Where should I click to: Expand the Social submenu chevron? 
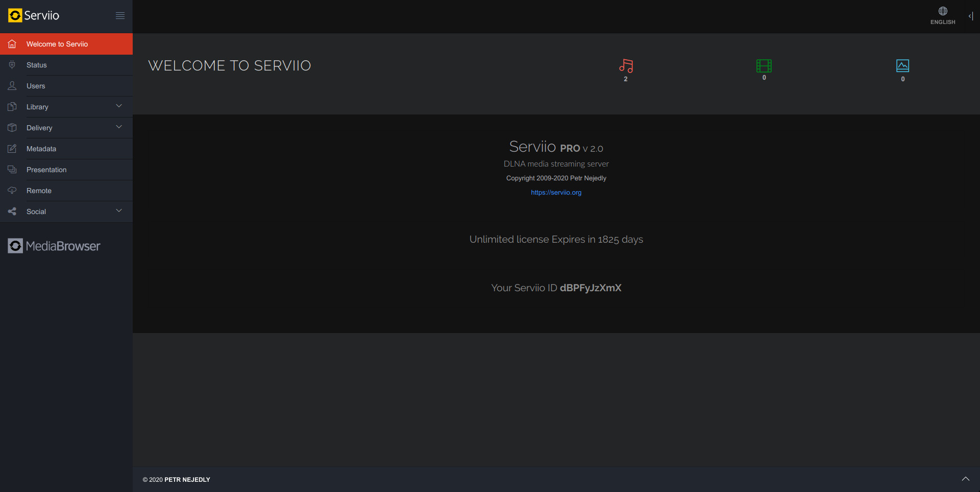click(119, 211)
